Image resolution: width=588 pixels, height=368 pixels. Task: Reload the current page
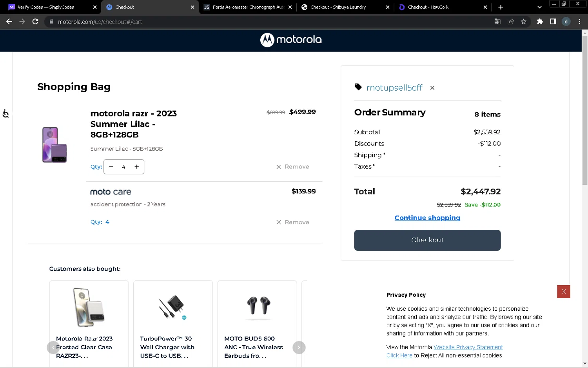35,22
